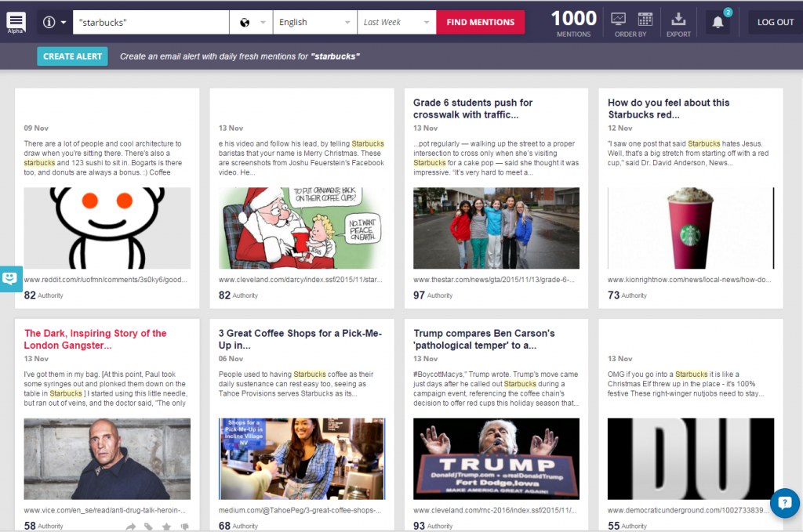Image resolution: width=803 pixels, height=532 pixels.
Task: Open the Reddit alien thumbnail
Action: (107, 228)
